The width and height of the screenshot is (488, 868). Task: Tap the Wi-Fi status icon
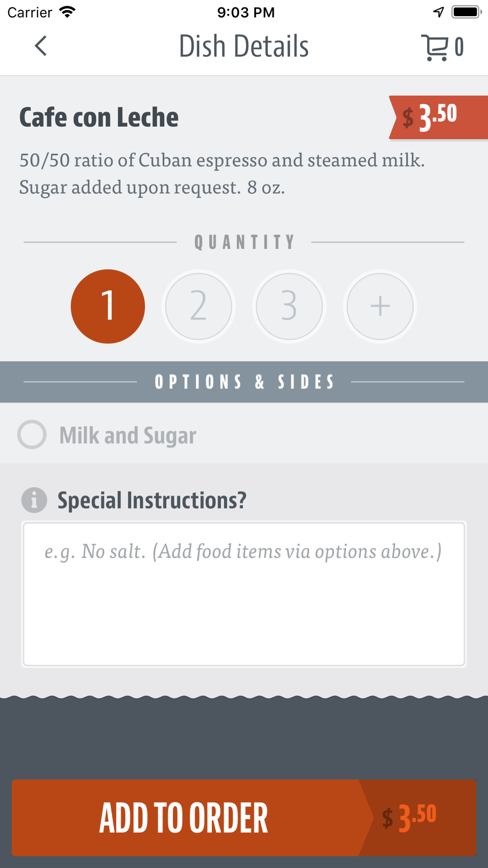click(67, 12)
